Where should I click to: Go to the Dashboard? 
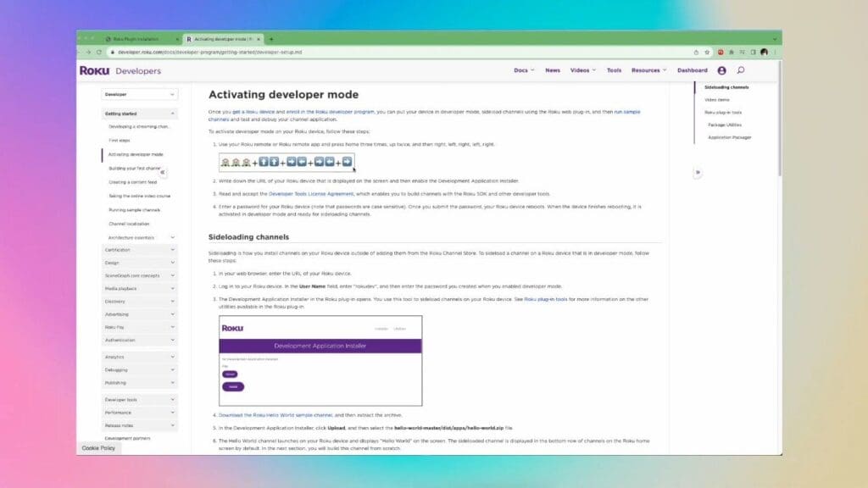point(692,70)
